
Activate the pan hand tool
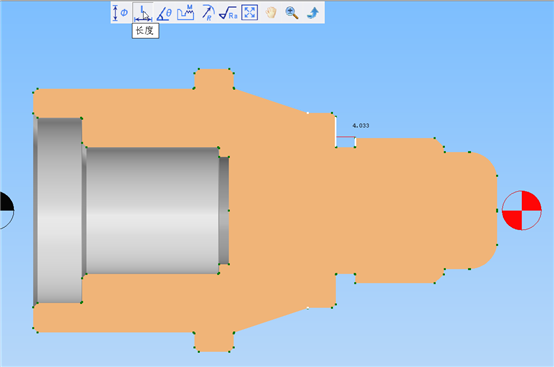pos(271,13)
